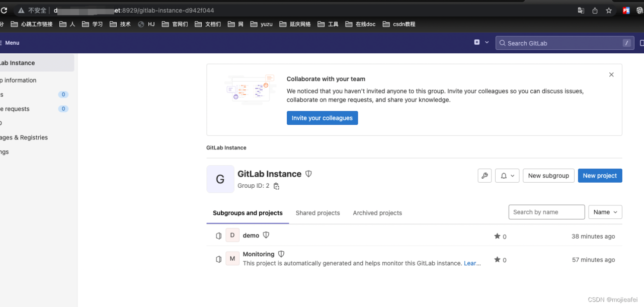Click the demo project avatar D

(x=232, y=236)
